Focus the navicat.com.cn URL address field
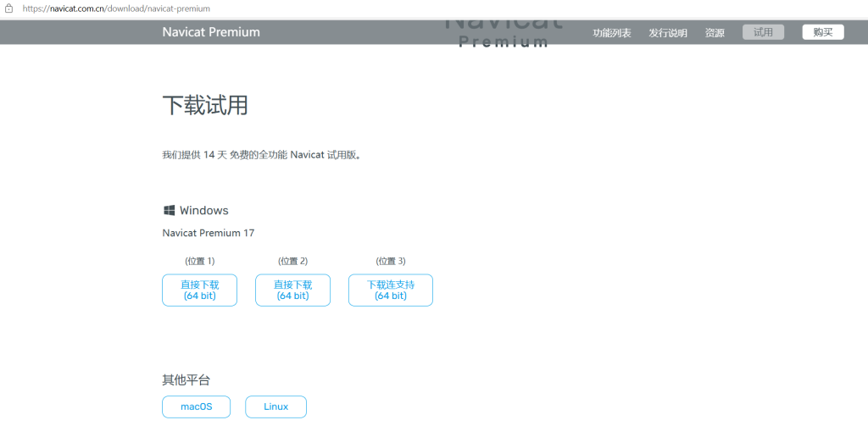This screenshot has height=448, width=868. pyautogui.click(x=116, y=8)
